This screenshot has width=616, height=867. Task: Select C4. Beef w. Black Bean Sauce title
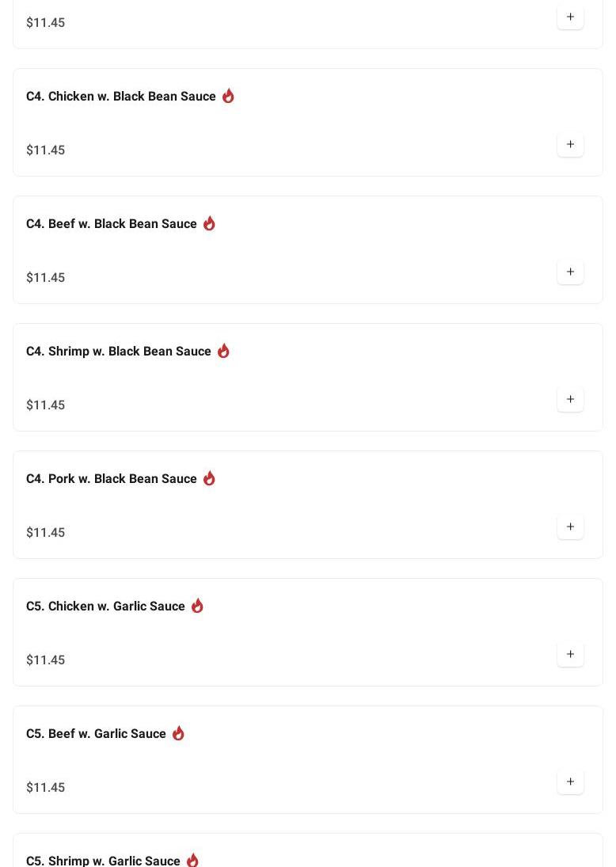pyautogui.click(x=111, y=224)
